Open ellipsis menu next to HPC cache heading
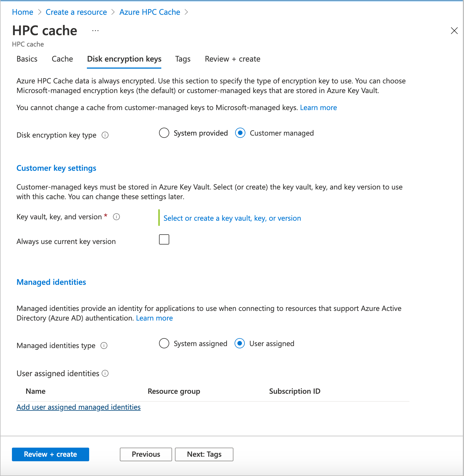The width and height of the screenshot is (464, 476). click(x=95, y=31)
